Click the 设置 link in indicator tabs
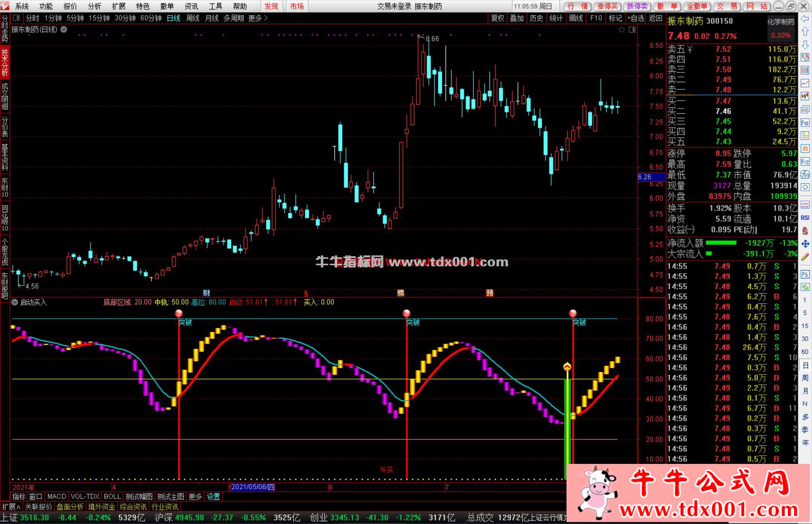 [214, 497]
